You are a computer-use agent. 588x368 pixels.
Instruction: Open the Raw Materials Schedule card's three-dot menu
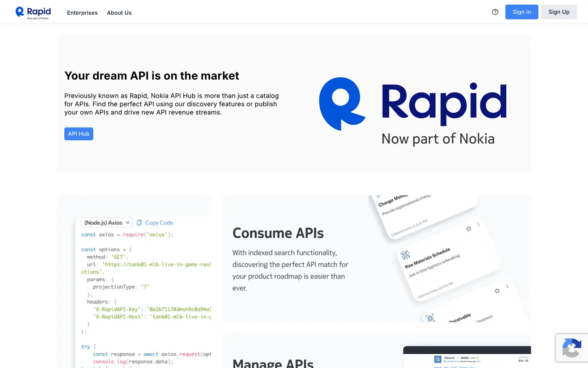479,224
